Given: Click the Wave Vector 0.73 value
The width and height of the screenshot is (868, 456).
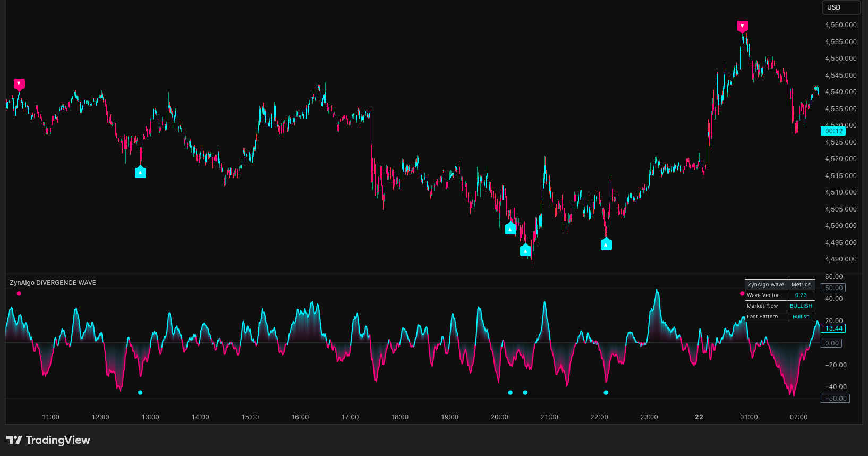Looking at the screenshot, I should point(801,295).
